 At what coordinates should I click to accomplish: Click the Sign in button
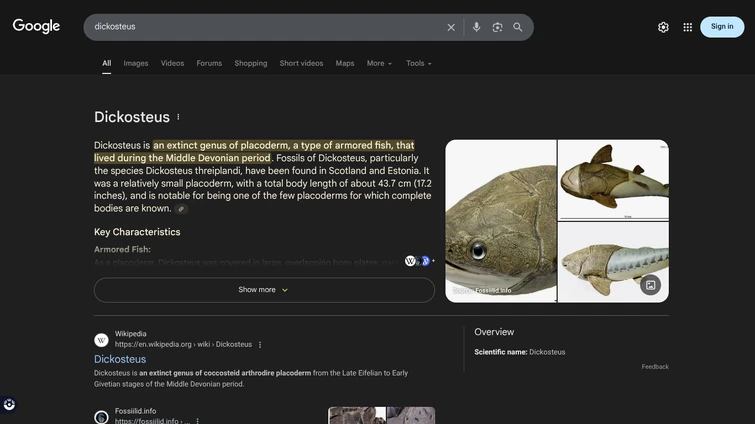pyautogui.click(x=722, y=27)
